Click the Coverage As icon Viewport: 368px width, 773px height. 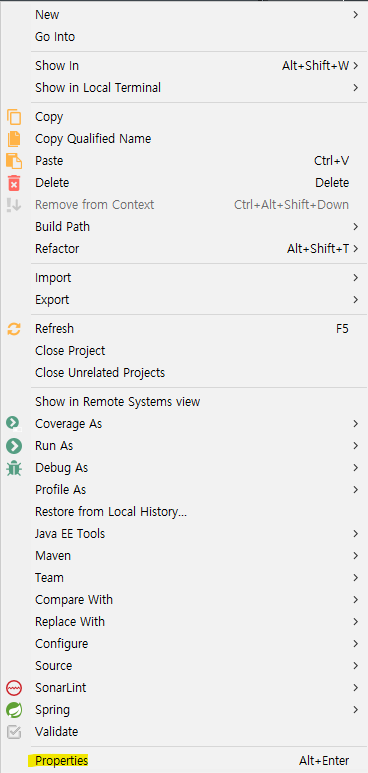click(14, 424)
